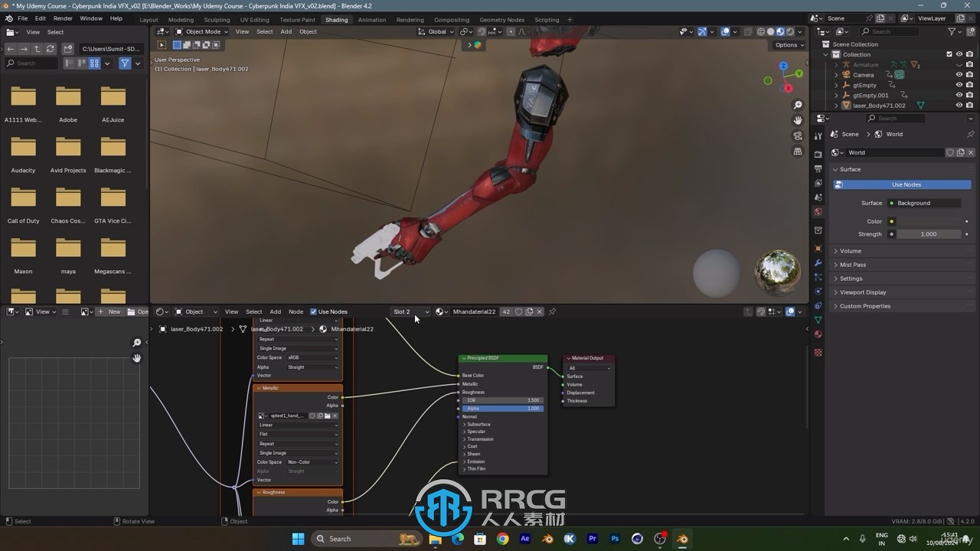
Task: Open Premiere Pro from the taskbar
Action: coord(592,539)
